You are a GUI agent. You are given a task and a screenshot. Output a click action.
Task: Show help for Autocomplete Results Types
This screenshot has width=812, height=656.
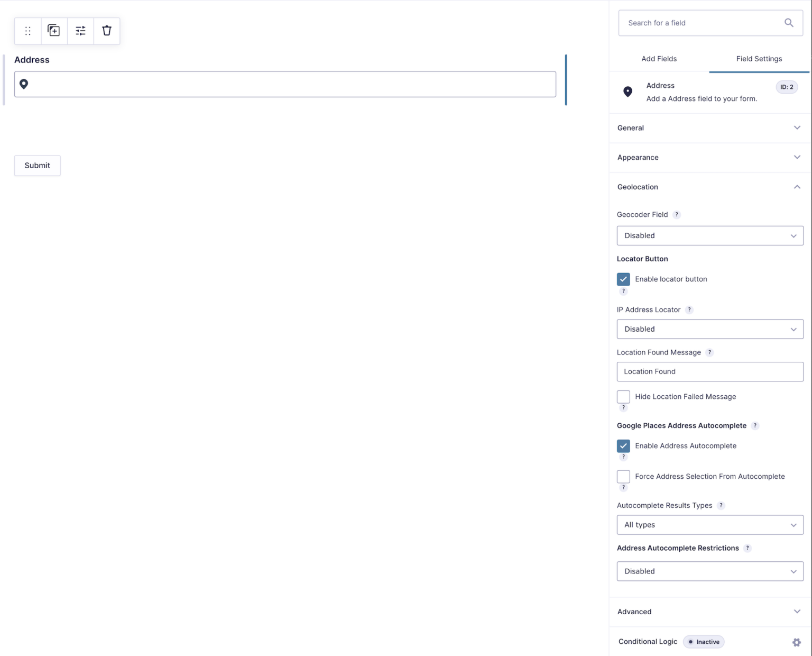[x=721, y=506]
